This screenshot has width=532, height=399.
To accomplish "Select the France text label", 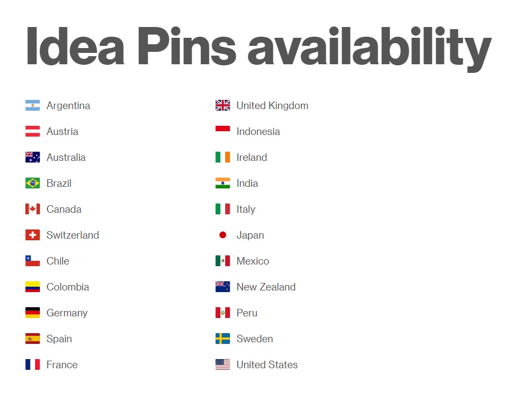I will pyautogui.click(x=62, y=365).
